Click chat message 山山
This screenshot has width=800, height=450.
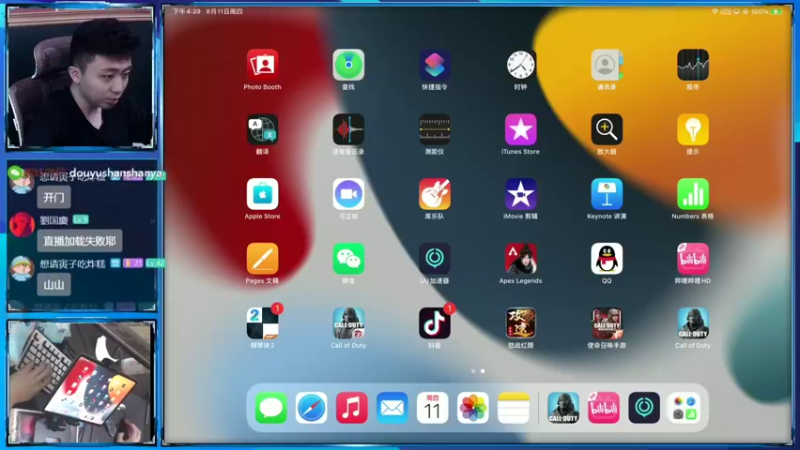(x=54, y=285)
